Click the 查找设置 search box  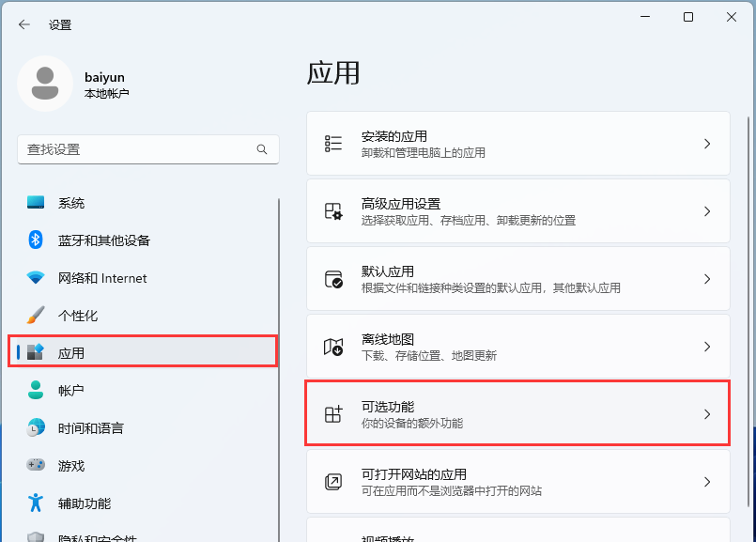click(x=147, y=149)
